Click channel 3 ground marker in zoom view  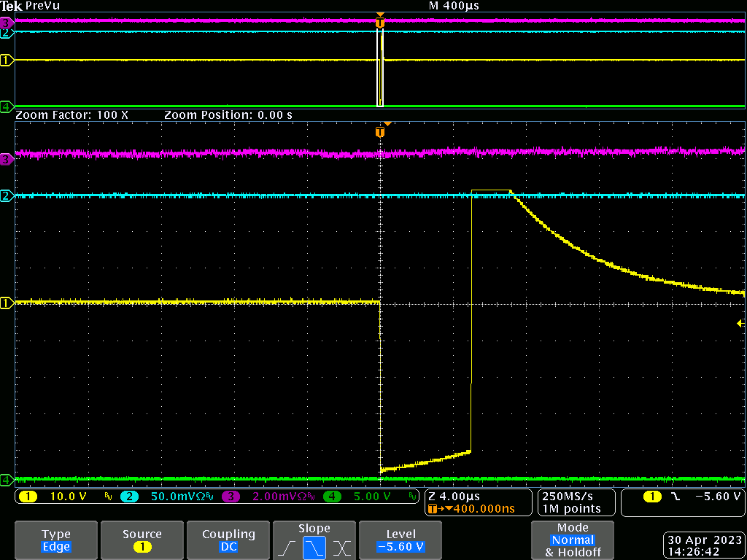pos(7,158)
